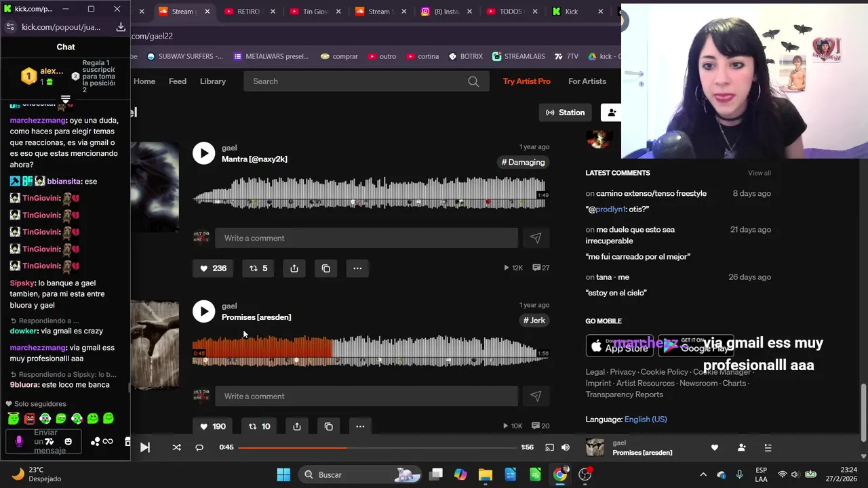Open the BOTRIX bookmark
Screen dimensions: 868x488
point(465,56)
